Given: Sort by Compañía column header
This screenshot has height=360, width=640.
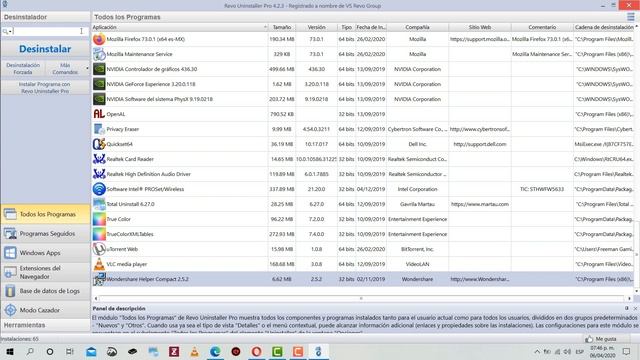Looking at the screenshot, I should click(x=417, y=27).
